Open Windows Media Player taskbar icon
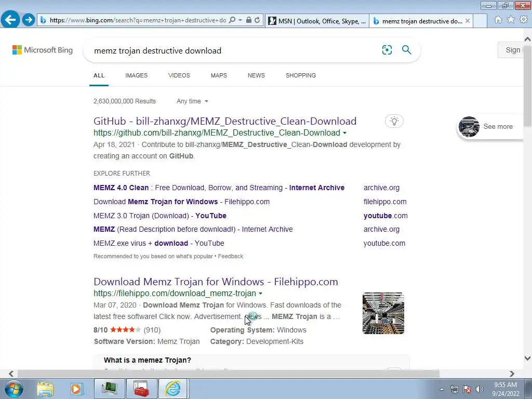This screenshot has width=532, height=399. (76, 389)
